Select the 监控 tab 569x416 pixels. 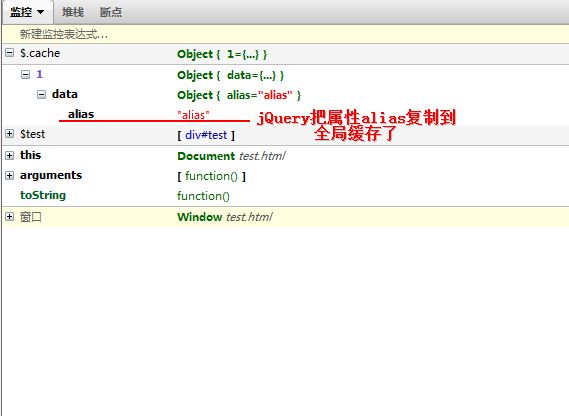point(28,12)
